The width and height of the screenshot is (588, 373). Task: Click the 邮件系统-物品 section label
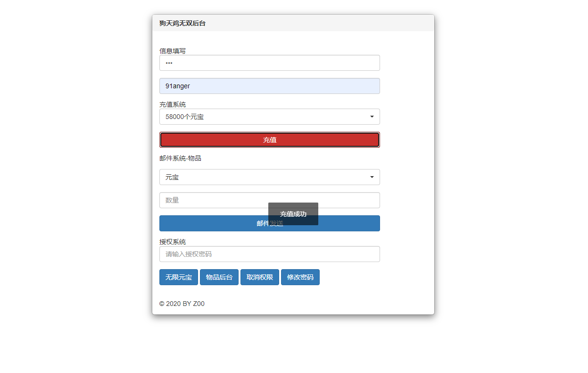[180, 158]
